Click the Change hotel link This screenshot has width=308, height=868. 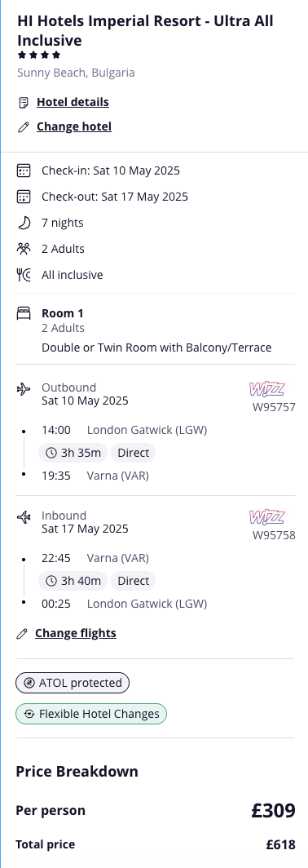[74, 126]
